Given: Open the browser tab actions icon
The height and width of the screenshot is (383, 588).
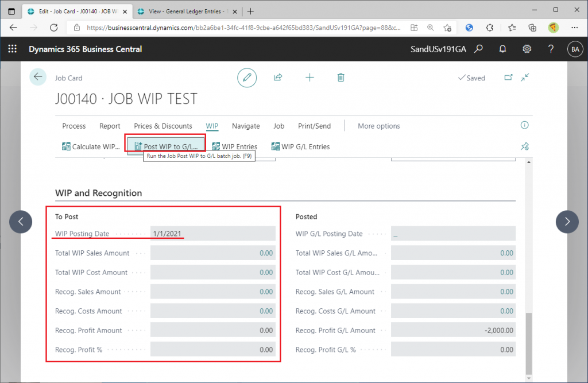Looking at the screenshot, I should point(11,11).
